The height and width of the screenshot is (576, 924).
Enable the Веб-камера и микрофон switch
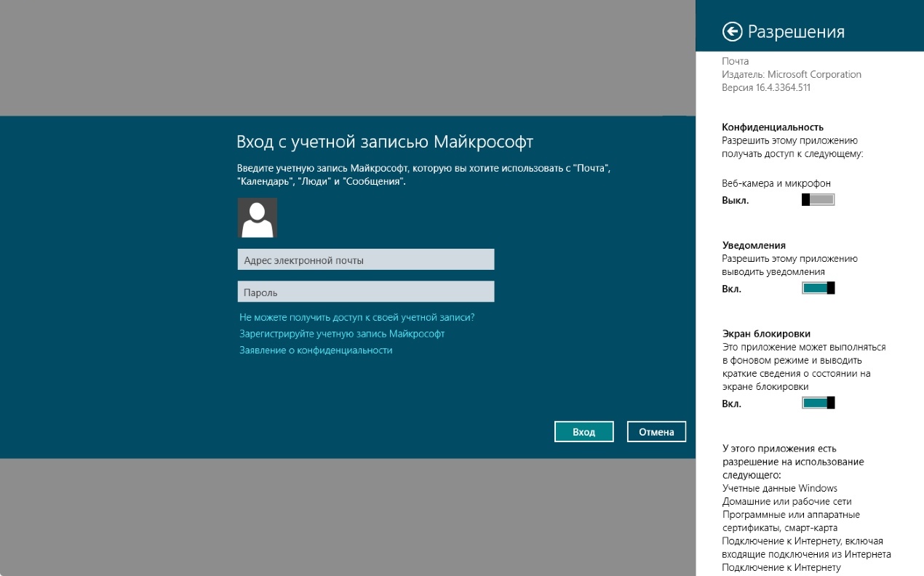pyautogui.click(x=818, y=200)
